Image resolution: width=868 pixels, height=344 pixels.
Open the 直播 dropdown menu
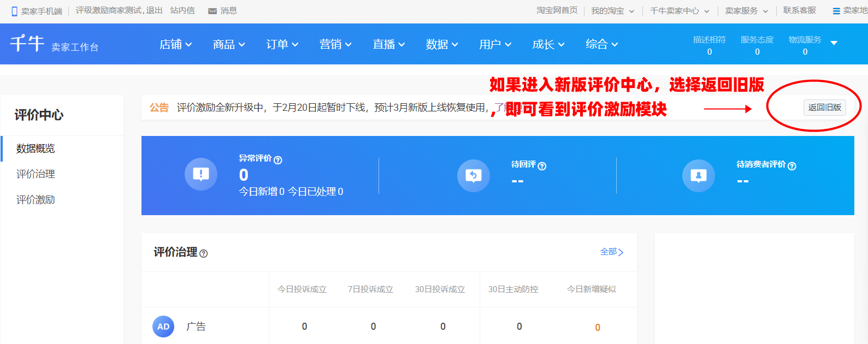pyautogui.click(x=389, y=44)
